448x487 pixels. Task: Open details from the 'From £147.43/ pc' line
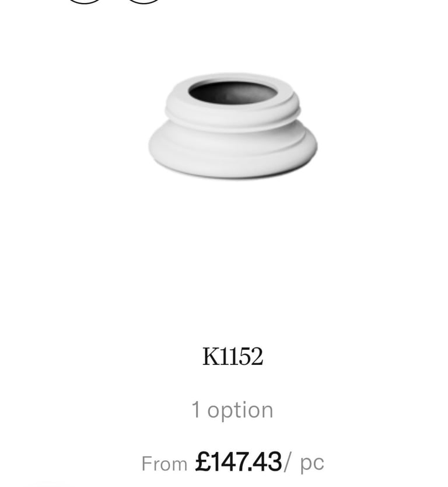[233, 463]
